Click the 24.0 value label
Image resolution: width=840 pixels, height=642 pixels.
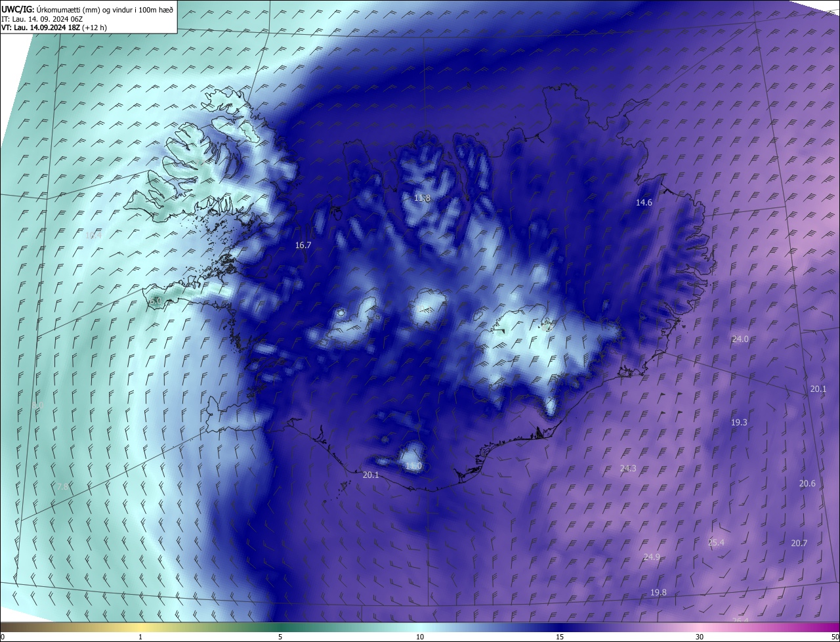point(740,339)
